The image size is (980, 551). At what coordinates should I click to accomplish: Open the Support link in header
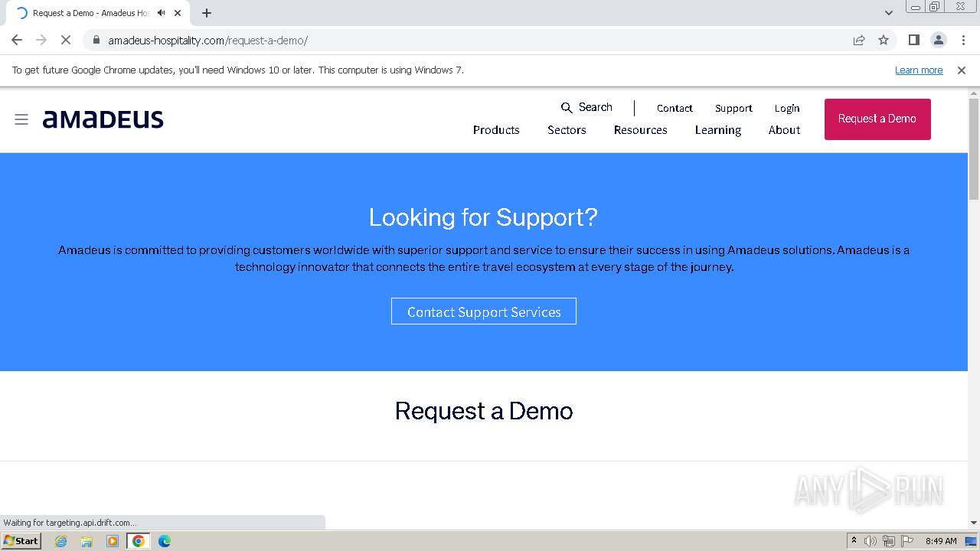(733, 109)
